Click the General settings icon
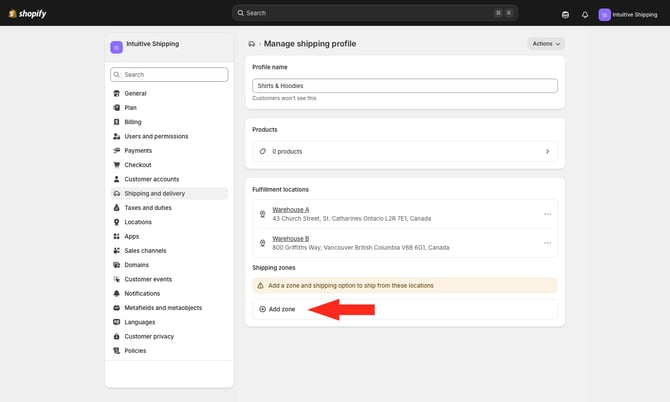 [116, 93]
